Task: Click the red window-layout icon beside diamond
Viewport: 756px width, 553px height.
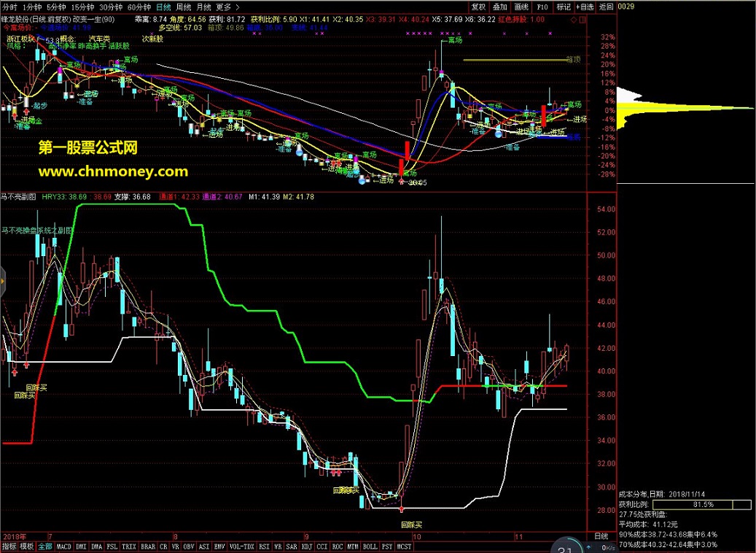Action: point(582,20)
